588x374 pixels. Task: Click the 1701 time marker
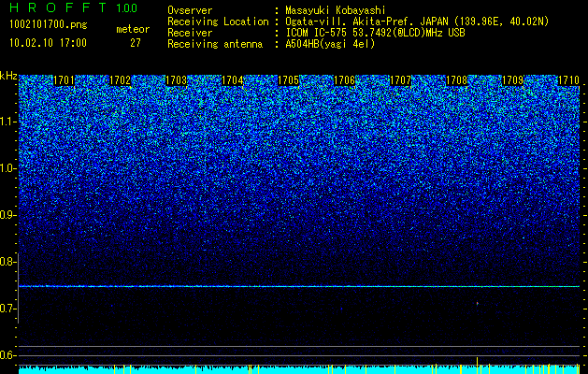point(65,80)
